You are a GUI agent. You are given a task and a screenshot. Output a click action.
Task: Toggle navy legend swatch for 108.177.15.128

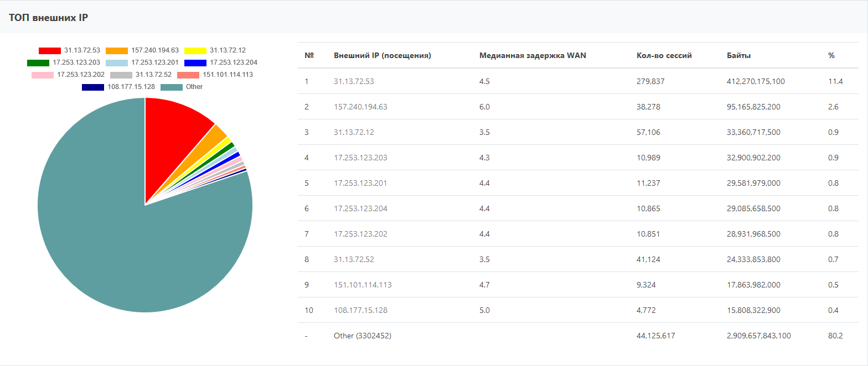93,87
